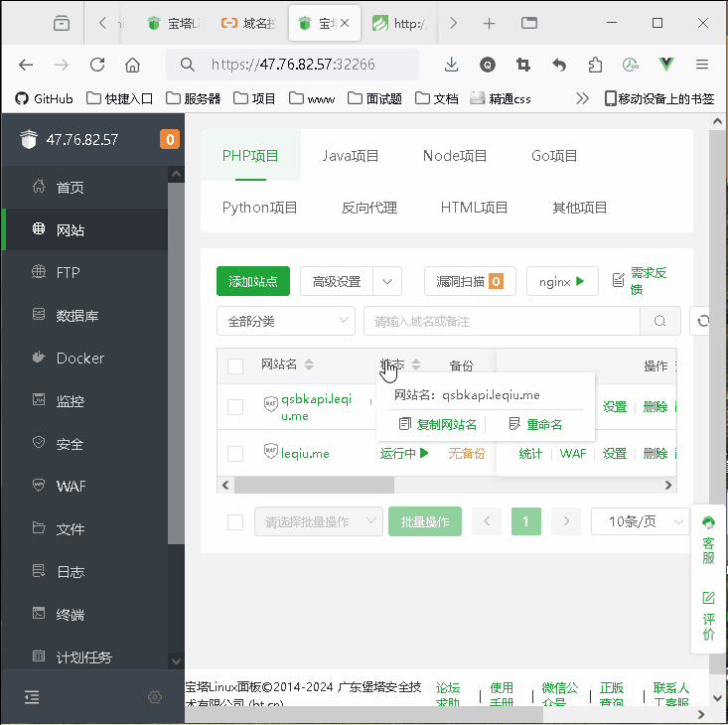Click the browser reload button
The image size is (728, 725).
[x=97, y=65]
